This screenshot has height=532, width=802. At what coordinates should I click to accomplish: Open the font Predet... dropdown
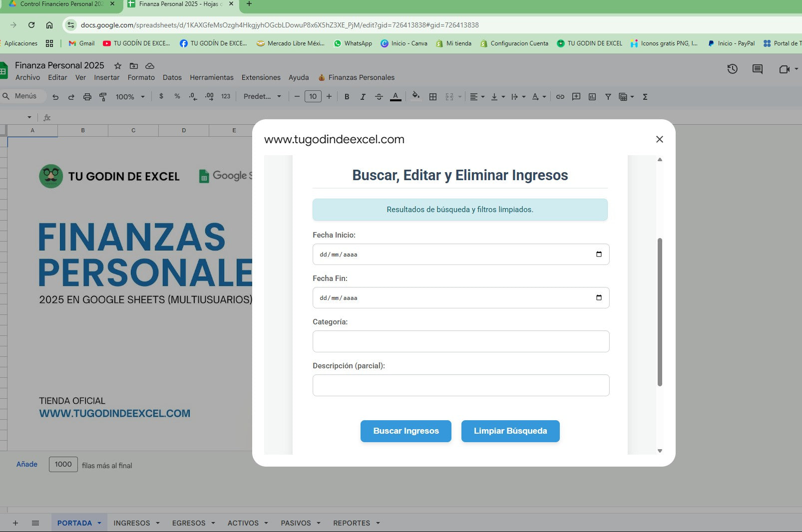pyautogui.click(x=263, y=96)
